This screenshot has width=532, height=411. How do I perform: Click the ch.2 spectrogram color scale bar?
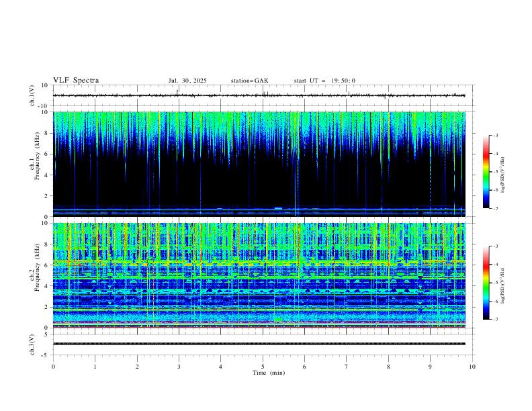486,283
